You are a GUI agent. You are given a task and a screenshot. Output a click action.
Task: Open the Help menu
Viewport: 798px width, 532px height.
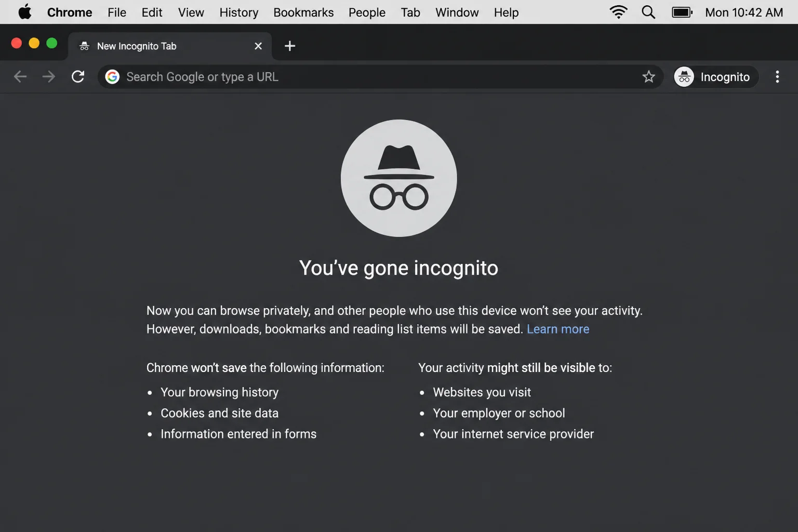coord(506,12)
